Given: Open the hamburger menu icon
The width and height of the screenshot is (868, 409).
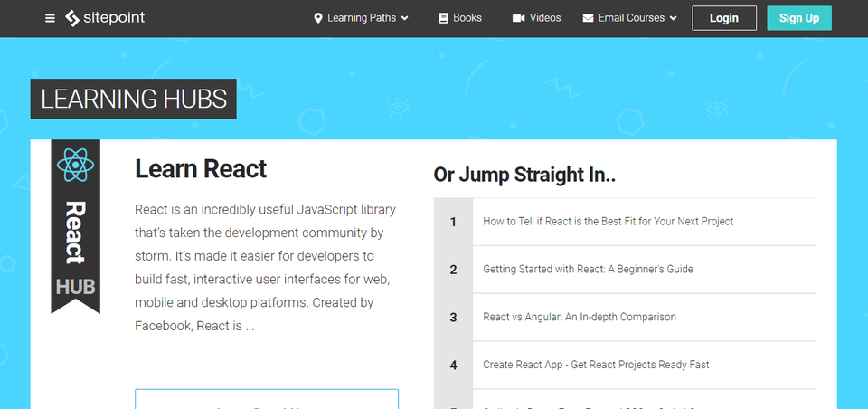Looking at the screenshot, I should click(50, 18).
